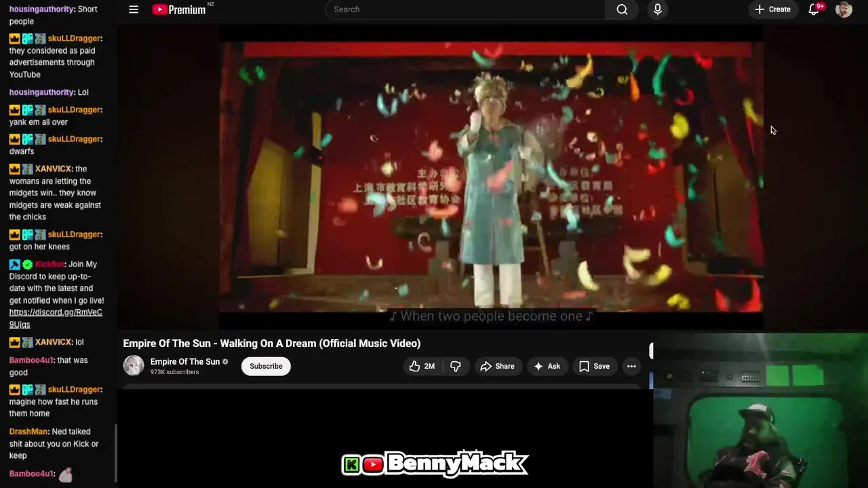
Task: Dislike the video with thumbs down
Action: pyautogui.click(x=456, y=366)
